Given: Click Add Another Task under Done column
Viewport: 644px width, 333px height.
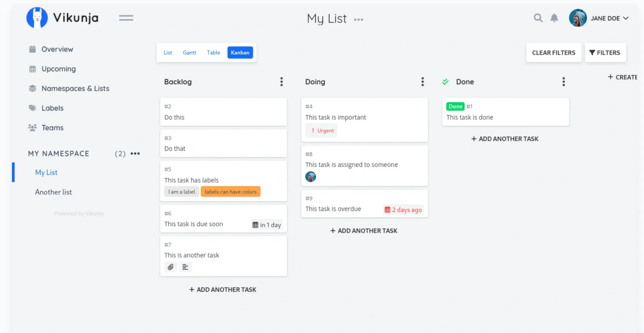Looking at the screenshot, I should click(505, 139).
